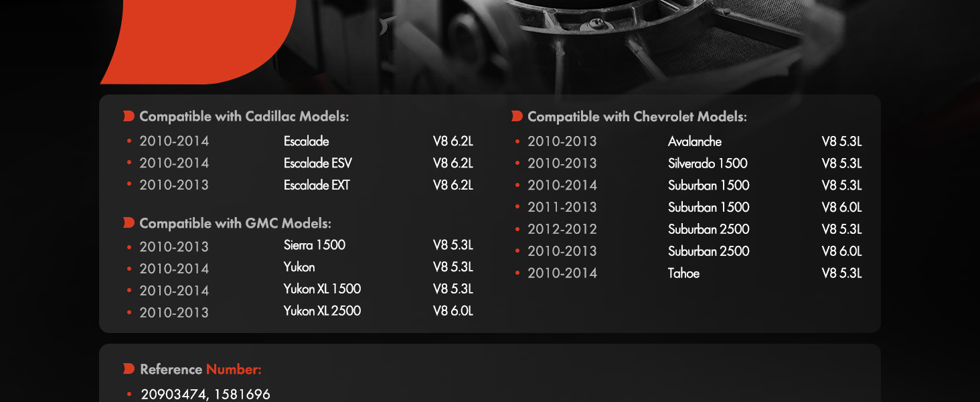Click the red bullet before reference 20903474

tap(129, 395)
